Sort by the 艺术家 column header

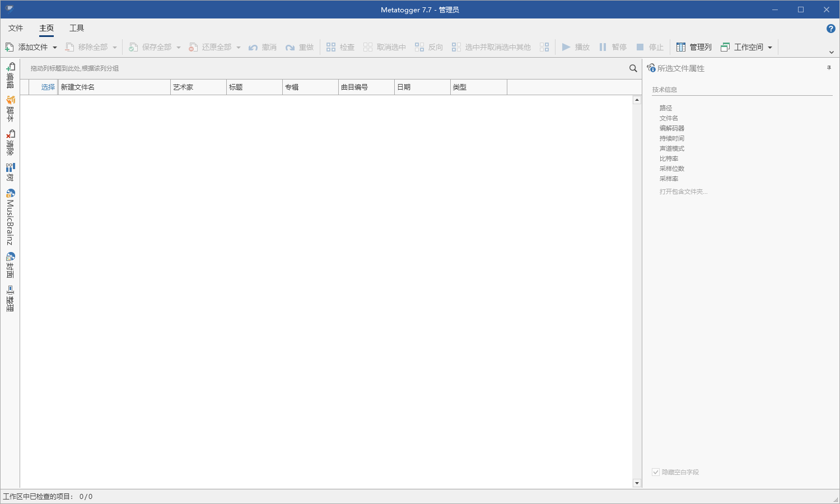tap(198, 87)
